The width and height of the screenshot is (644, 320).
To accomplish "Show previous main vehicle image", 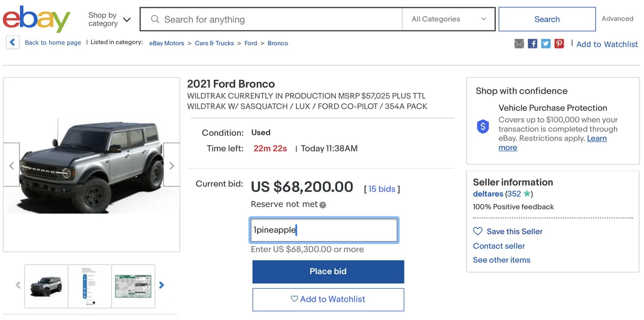I will click(11, 165).
